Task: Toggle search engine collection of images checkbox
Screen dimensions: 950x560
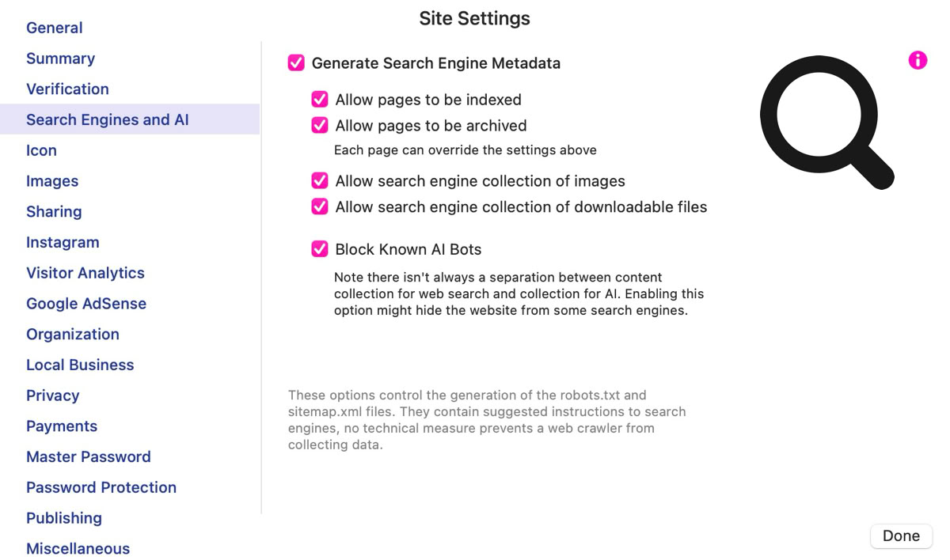Action: click(320, 181)
